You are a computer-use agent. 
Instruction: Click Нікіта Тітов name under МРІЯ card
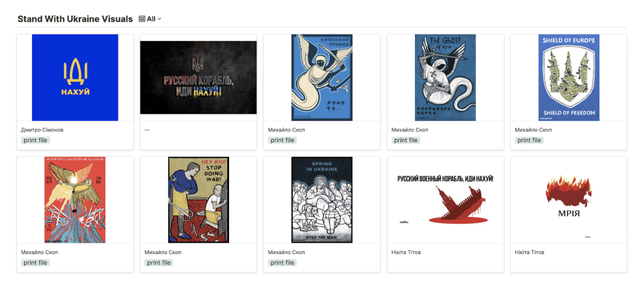click(x=530, y=252)
